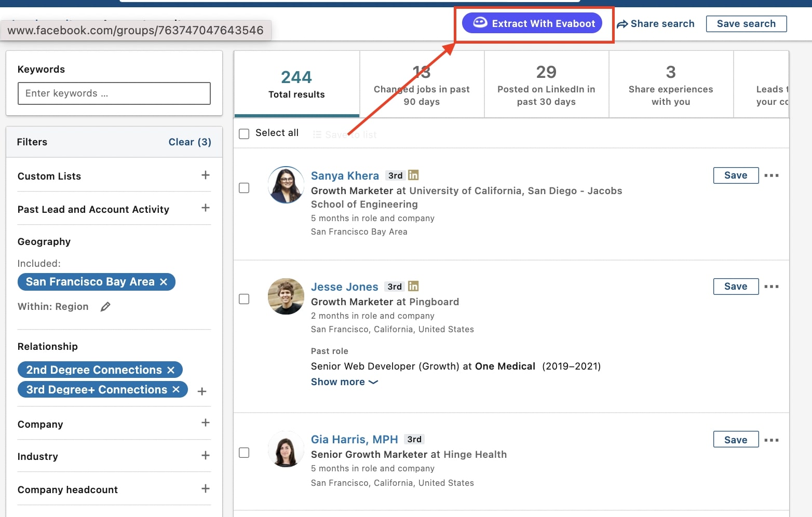812x517 pixels.
Task: Click the Share search link
Action: (655, 24)
